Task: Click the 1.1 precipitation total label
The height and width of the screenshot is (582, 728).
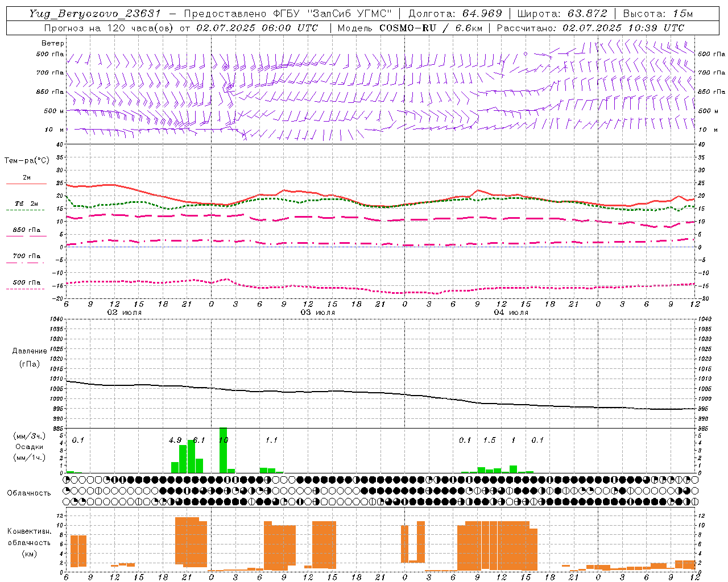Action: click(271, 440)
